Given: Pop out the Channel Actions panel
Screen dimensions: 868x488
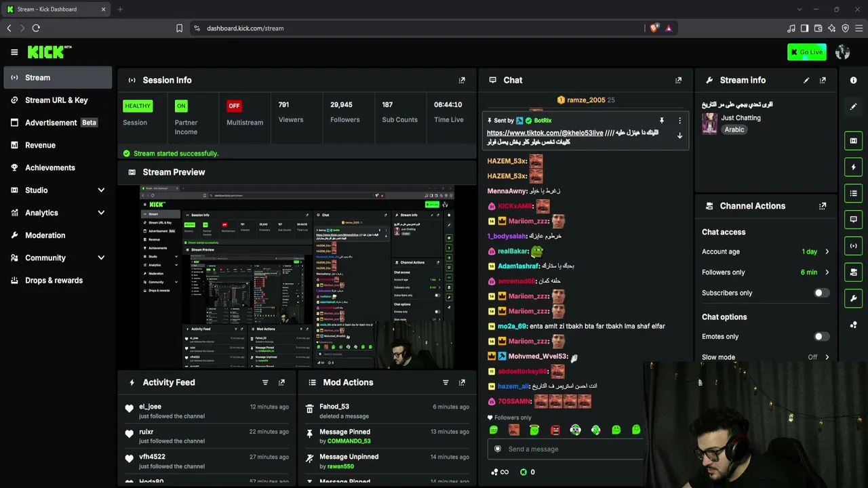Looking at the screenshot, I should click(x=823, y=206).
